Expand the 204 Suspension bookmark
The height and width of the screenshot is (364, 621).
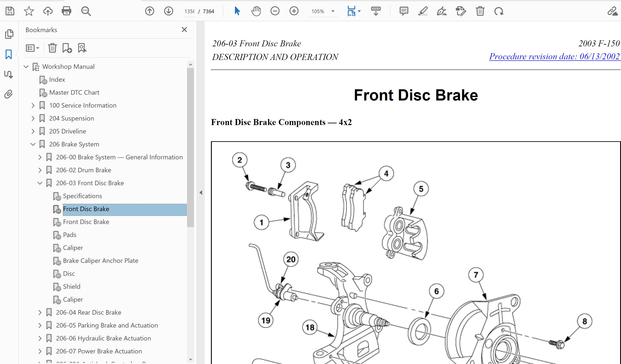(x=33, y=118)
